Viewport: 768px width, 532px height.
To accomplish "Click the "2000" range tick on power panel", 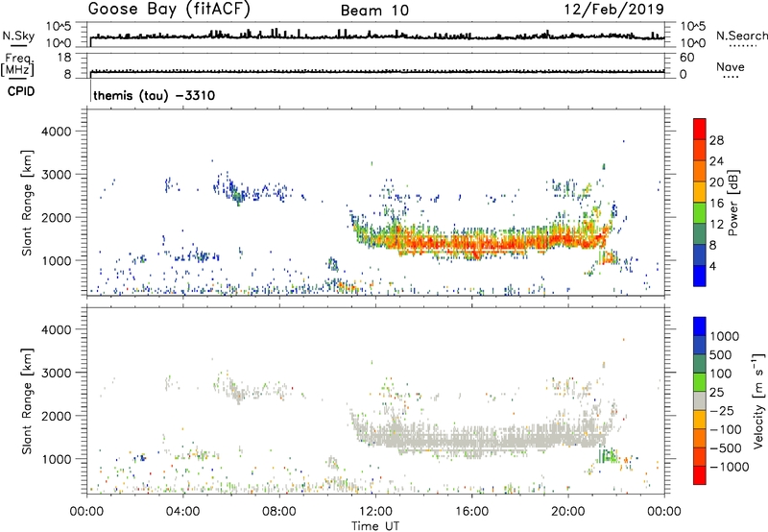I will click(57, 217).
